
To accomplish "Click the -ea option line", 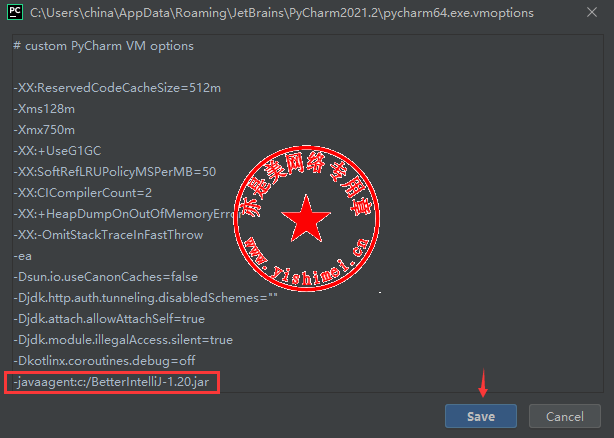I will [x=22, y=256].
